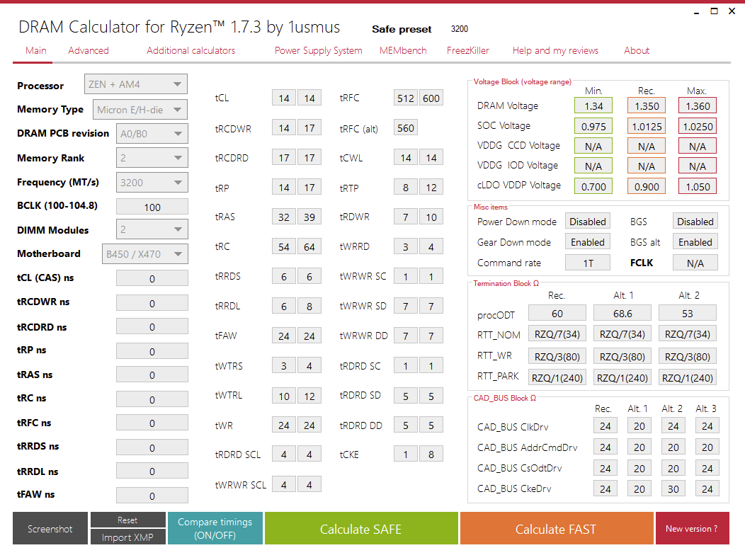This screenshot has height=560, width=745.
Task: Click the CAD_BUS CkeDrv Alt. 2 value 30
Action: [673, 488]
